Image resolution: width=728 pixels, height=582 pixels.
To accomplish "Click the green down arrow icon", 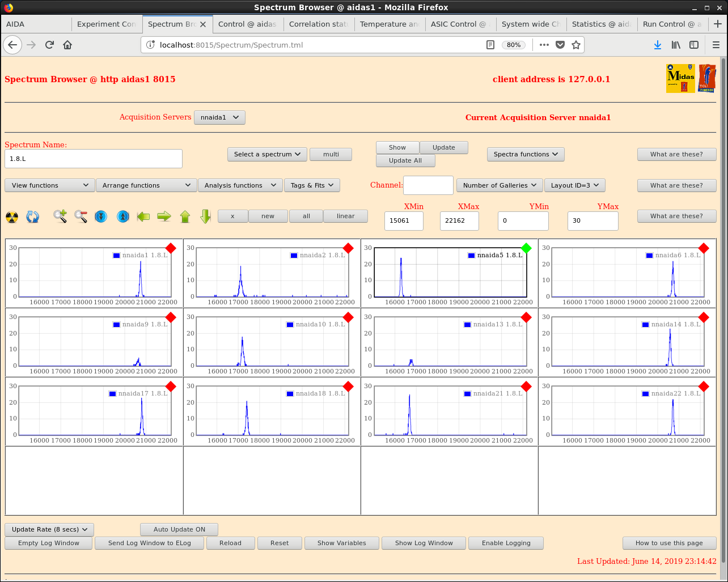I will tap(206, 216).
